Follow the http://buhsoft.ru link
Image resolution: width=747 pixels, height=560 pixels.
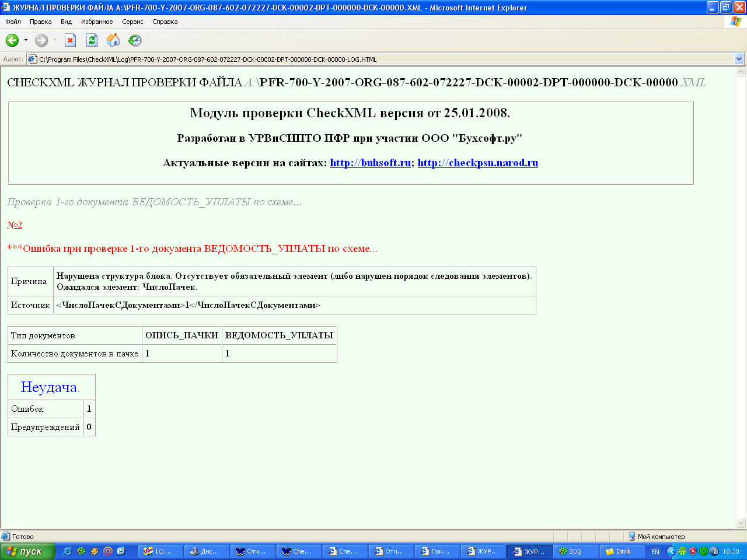[x=371, y=163]
